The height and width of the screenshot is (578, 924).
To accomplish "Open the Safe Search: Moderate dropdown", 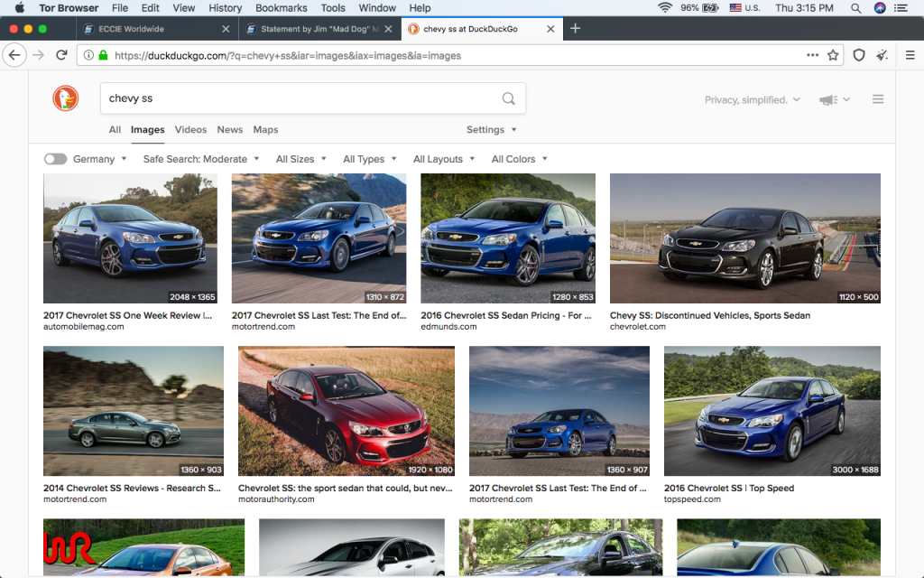I will tap(201, 159).
